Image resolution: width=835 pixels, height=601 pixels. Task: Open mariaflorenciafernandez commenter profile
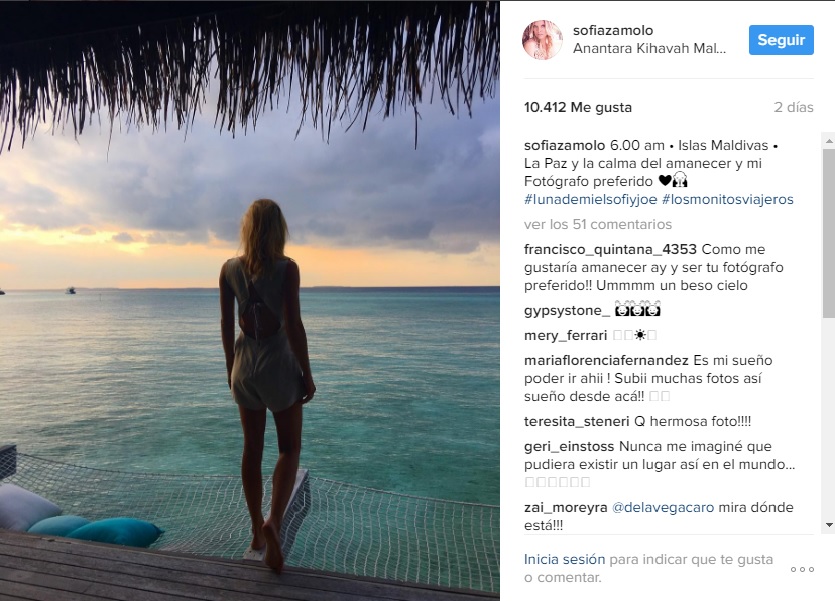coord(606,360)
